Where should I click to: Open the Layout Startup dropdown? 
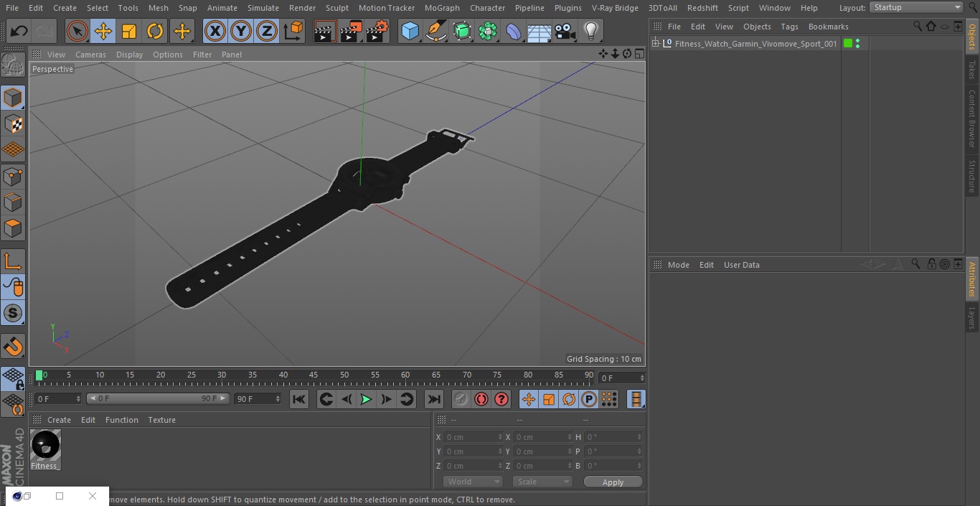click(917, 7)
